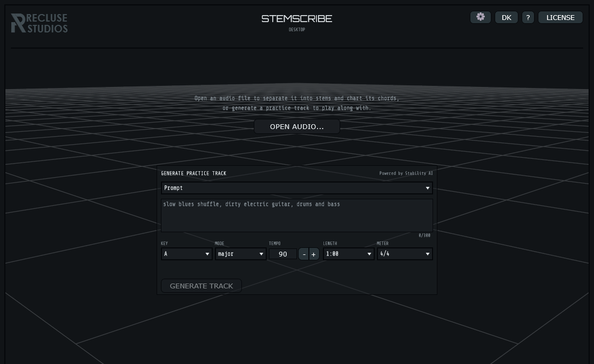The image size is (594, 364).
Task: Click the DK language button
Action: click(x=507, y=17)
